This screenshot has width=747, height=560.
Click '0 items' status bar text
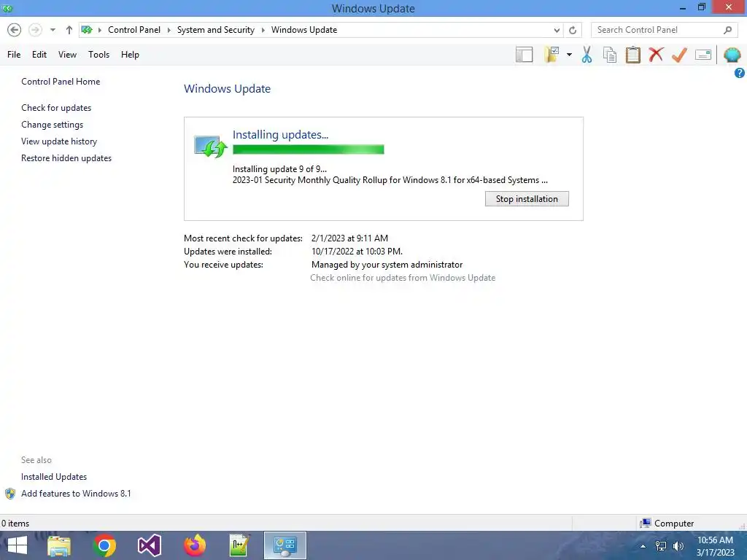tap(15, 524)
